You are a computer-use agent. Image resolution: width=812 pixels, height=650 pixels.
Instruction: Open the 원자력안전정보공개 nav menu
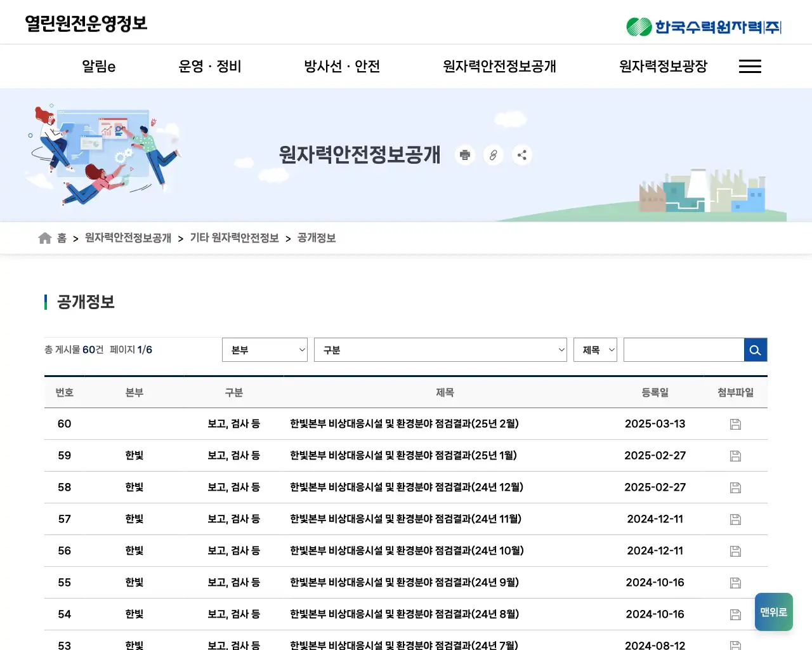click(499, 66)
